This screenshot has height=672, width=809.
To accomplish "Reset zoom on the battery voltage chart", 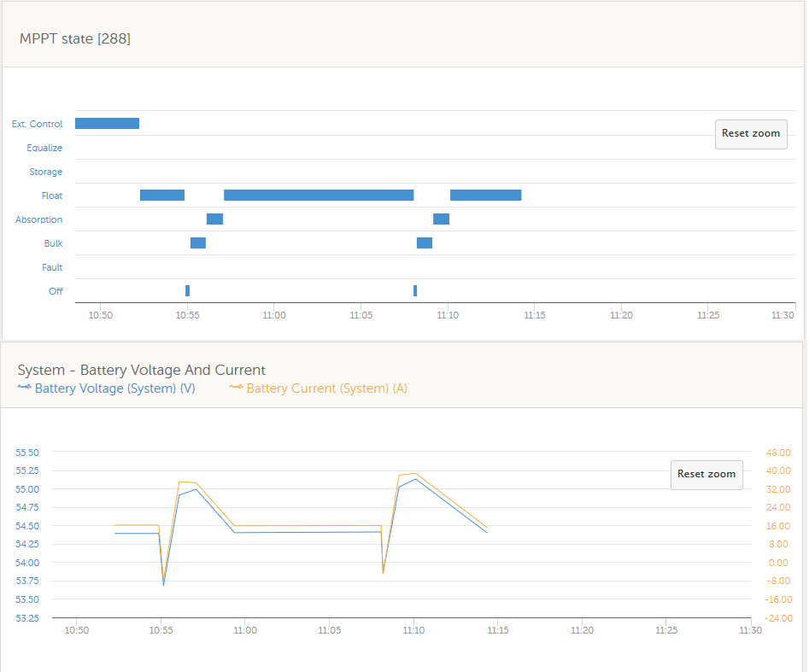I will (x=706, y=475).
